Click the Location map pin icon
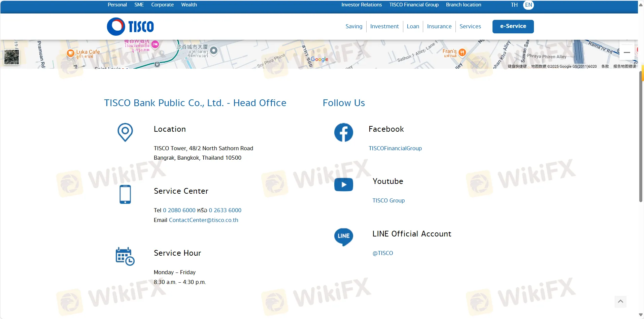Screen dimensions: 644x319 coord(125,132)
